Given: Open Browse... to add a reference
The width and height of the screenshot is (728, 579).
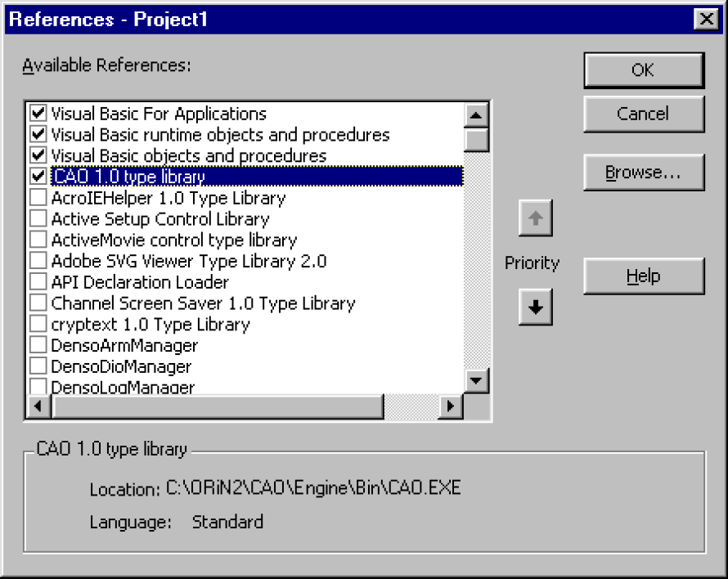Looking at the screenshot, I should 644,173.
